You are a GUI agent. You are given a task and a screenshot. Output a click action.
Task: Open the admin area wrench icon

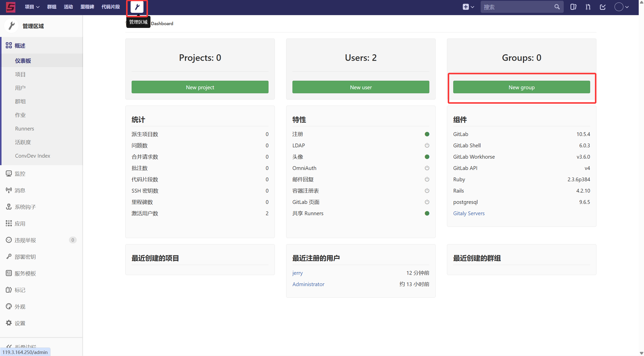tap(137, 7)
